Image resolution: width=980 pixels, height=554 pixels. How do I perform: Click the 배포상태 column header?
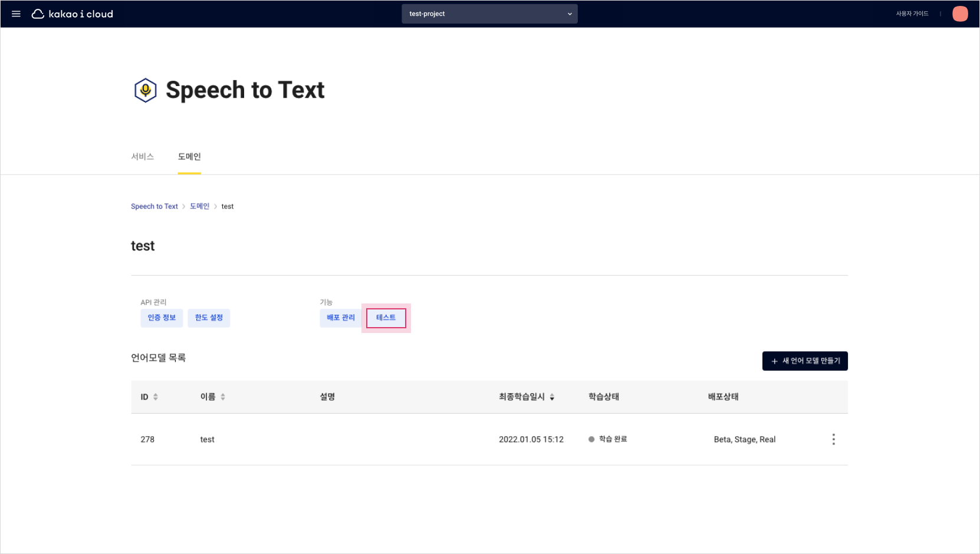(x=723, y=397)
